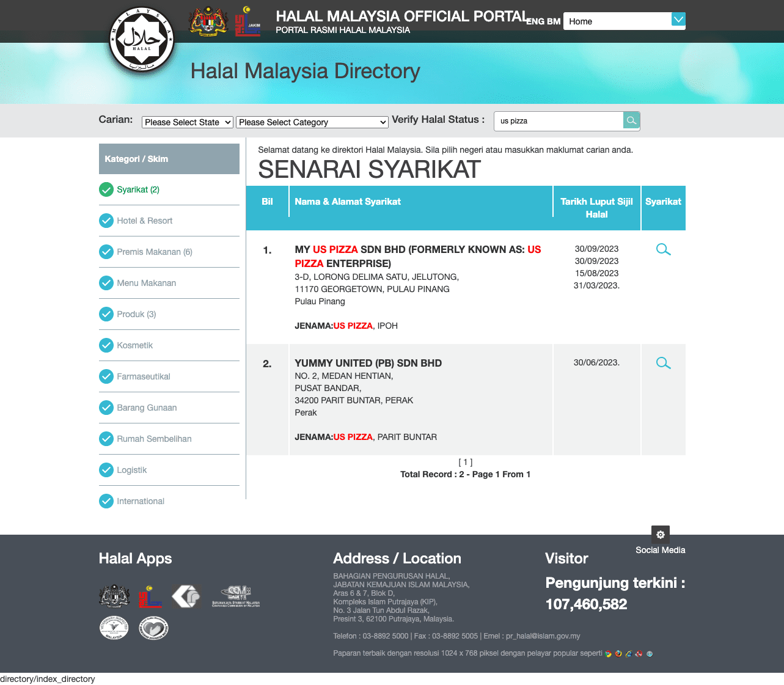Open the Please Select State dropdown

tap(188, 122)
